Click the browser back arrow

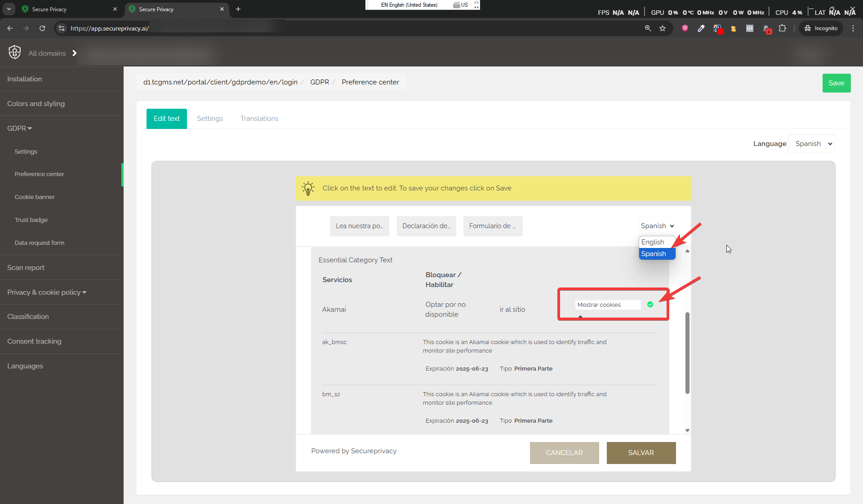pos(9,28)
